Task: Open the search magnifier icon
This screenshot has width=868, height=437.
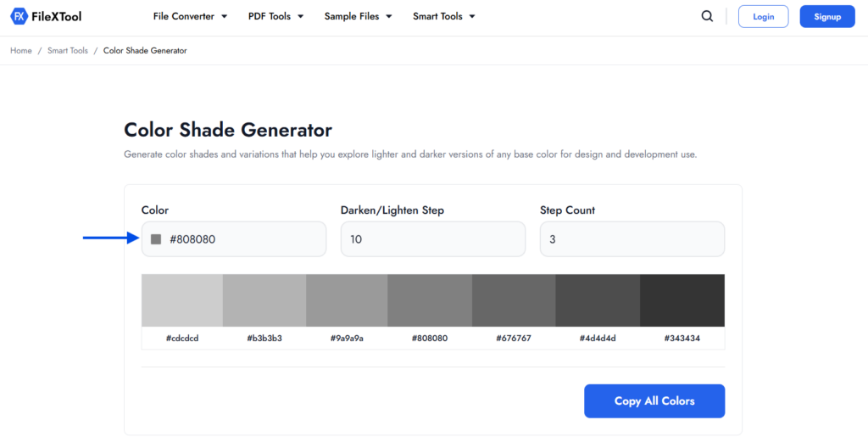Action: [707, 17]
